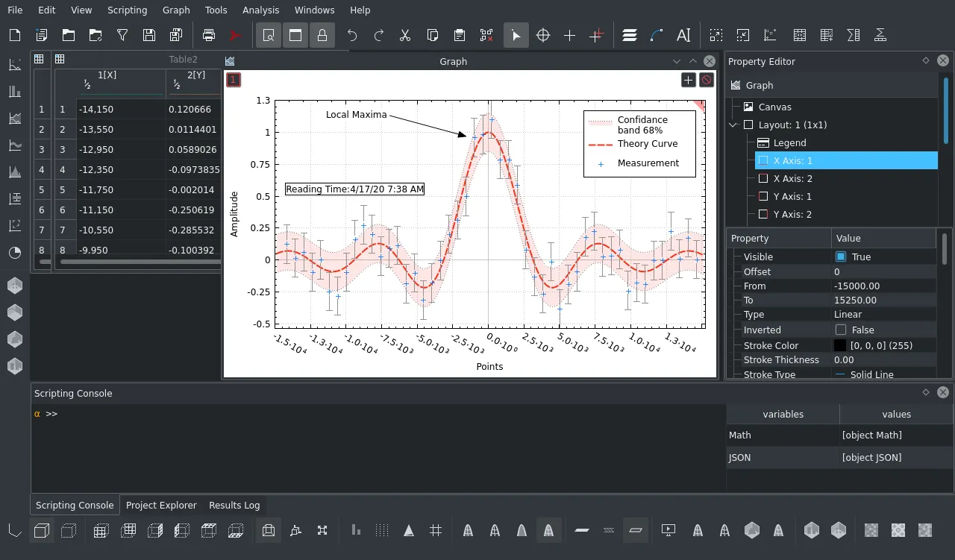Click the Scripting Console input prompt line
The height and width of the screenshot is (560, 955).
[378, 414]
